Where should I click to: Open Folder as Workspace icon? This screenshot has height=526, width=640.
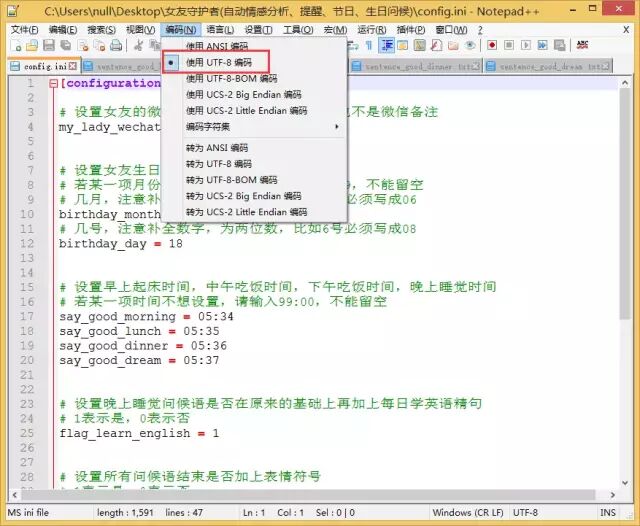453,45
